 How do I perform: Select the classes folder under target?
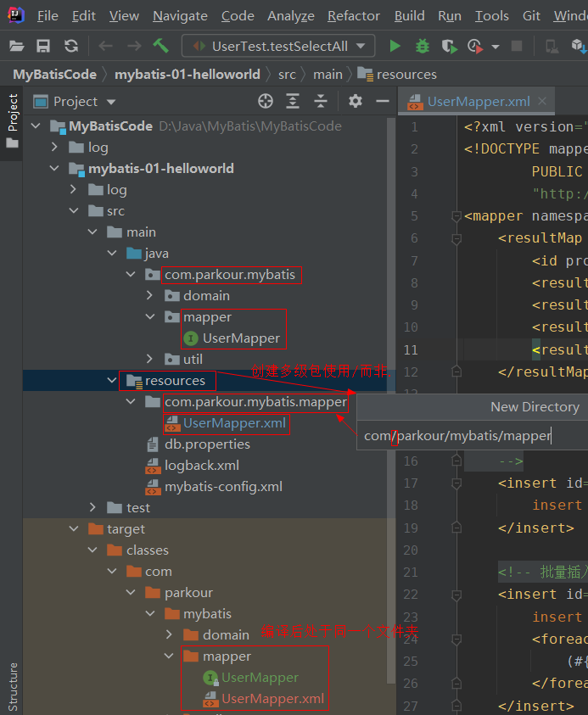[x=148, y=550]
